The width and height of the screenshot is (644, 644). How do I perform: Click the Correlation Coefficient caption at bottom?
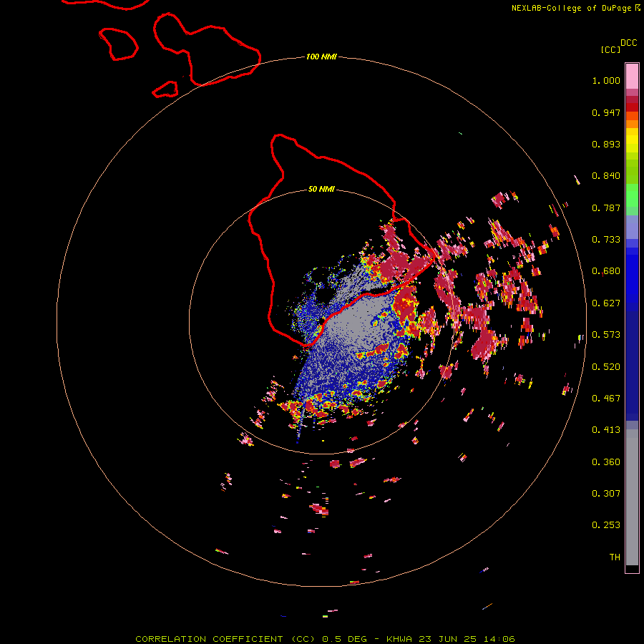(325, 639)
